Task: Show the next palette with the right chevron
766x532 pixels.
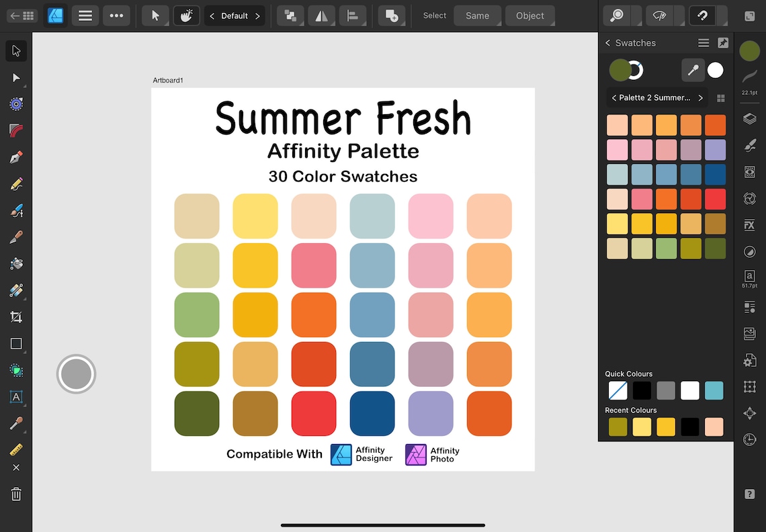Action: (x=699, y=97)
